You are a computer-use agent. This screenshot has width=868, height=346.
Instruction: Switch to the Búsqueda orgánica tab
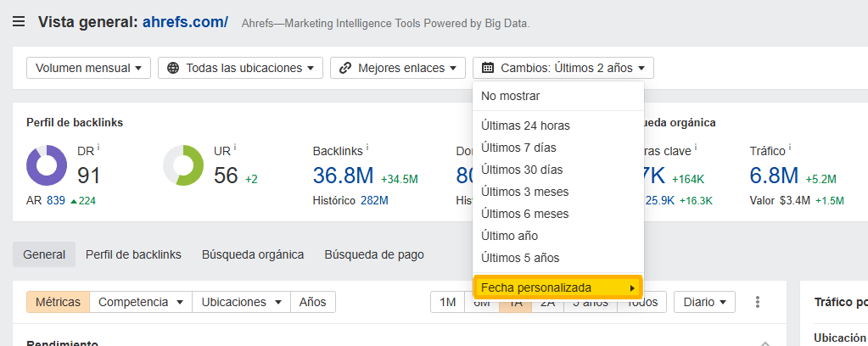tap(253, 254)
